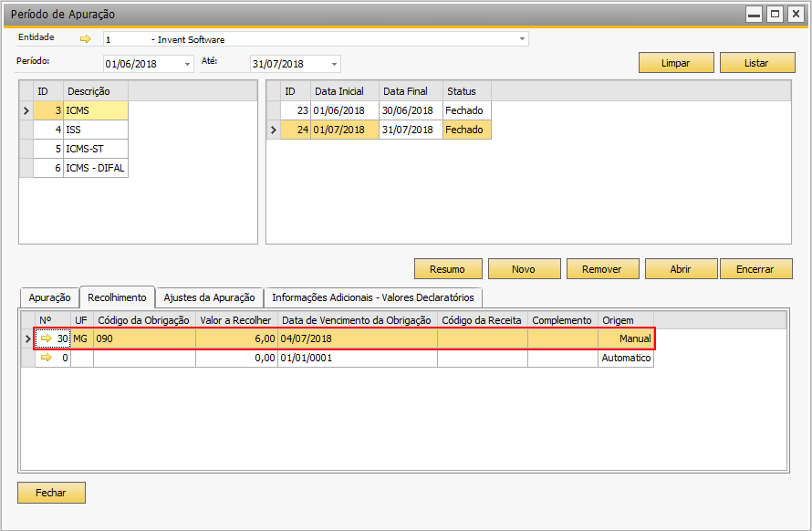Select the ICMS - DIFAL tax row

click(81, 168)
